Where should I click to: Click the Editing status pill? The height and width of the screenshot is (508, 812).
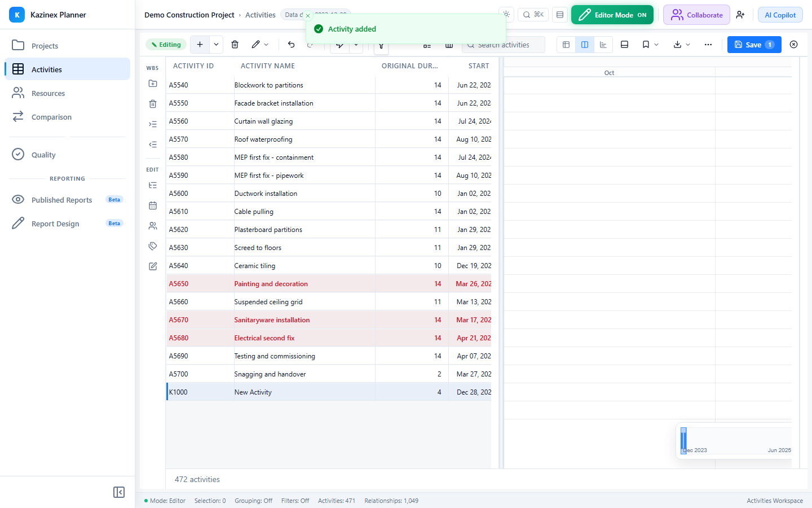tap(166, 45)
